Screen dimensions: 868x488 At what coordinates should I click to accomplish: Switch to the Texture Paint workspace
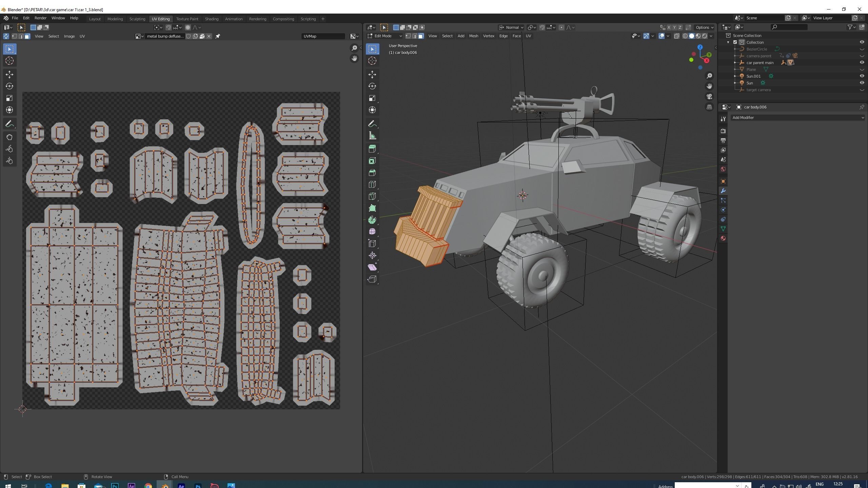coord(187,19)
